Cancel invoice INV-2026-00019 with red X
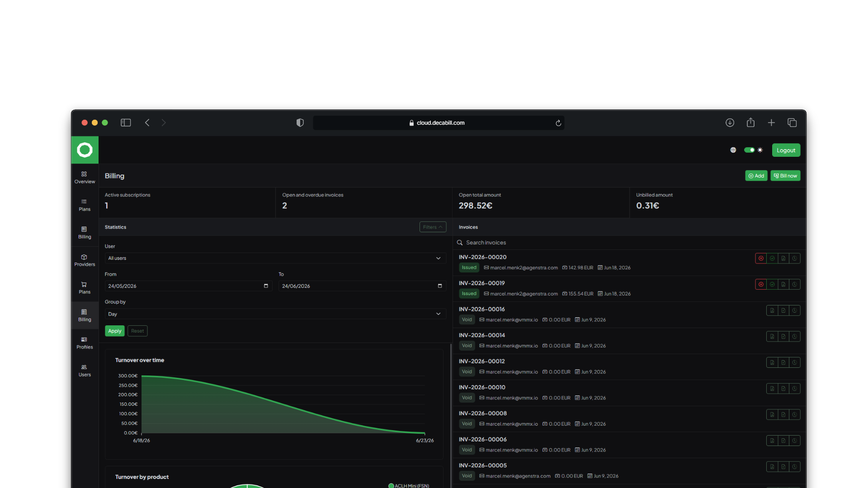This screenshot has width=868, height=488. tap(761, 284)
